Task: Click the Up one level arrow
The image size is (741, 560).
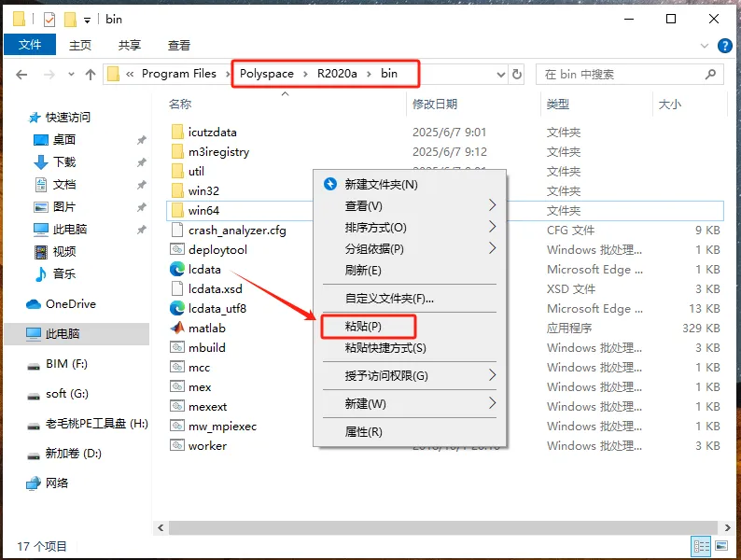Action: pyautogui.click(x=91, y=74)
